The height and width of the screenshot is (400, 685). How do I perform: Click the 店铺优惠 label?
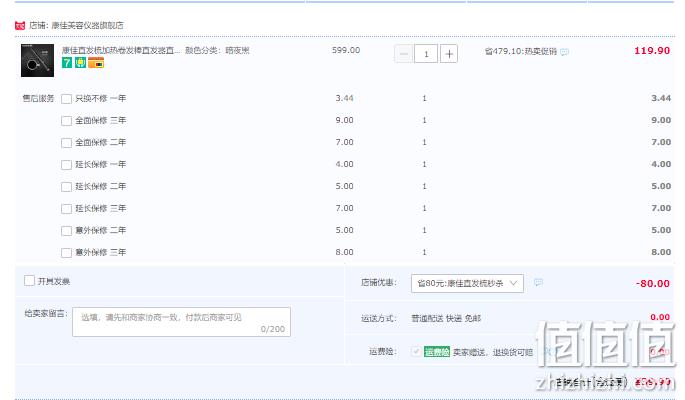tap(379, 283)
